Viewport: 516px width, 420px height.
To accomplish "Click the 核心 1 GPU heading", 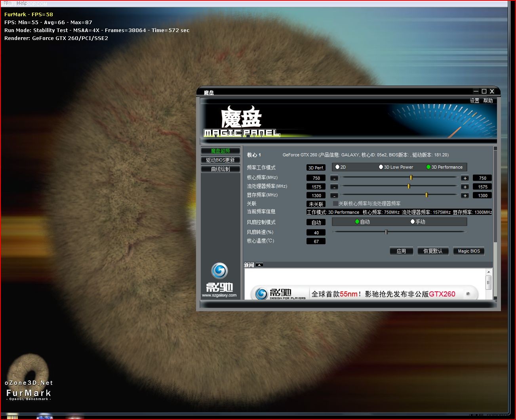I will [x=254, y=155].
